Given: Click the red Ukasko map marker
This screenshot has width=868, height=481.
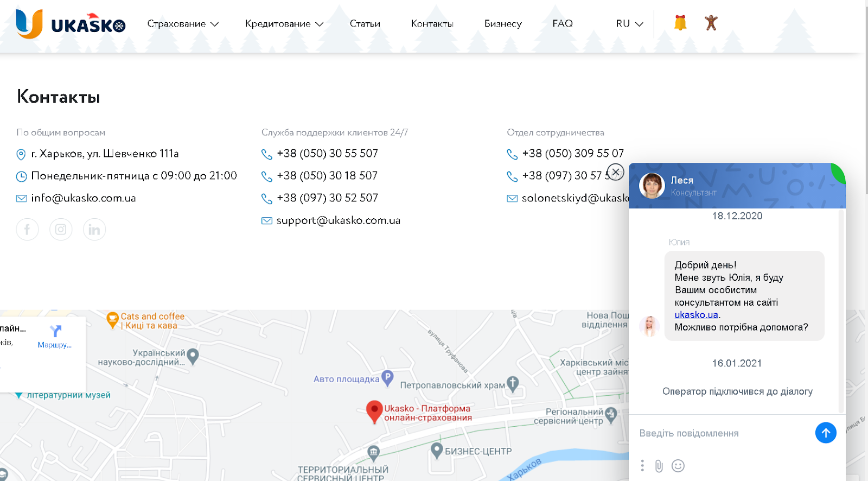Looking at the screenshot, I should pos(374,412).
